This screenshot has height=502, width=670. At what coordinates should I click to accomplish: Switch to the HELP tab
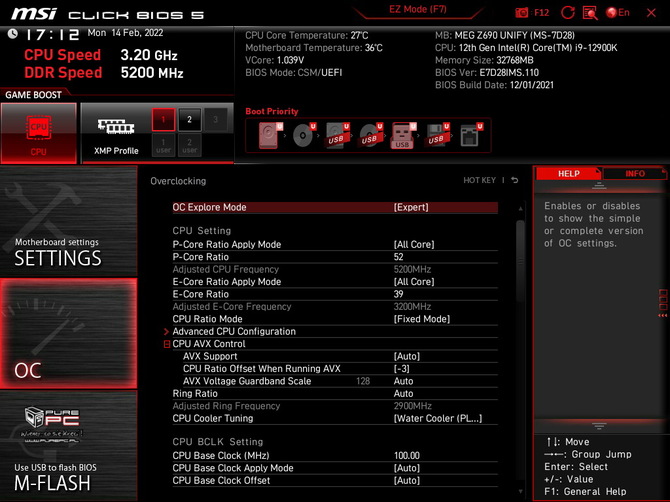click(x=569, y=173)
